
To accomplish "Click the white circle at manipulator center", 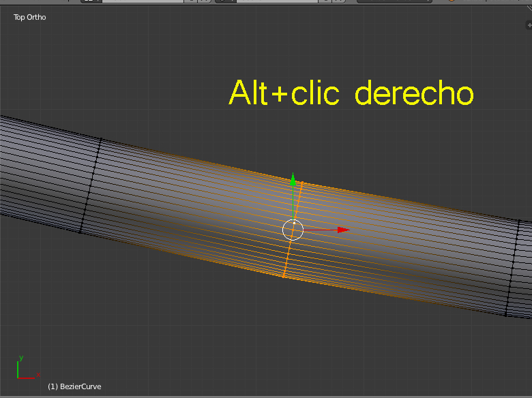I will pyautogui.click(x=293, y=230).
